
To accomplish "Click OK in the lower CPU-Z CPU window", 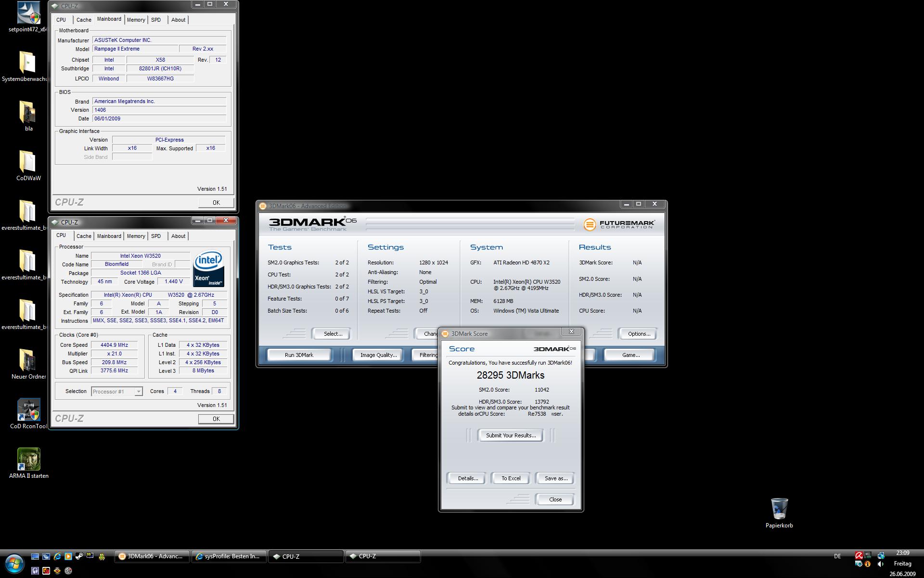I will pyautogui.click(x=216, y=419).
